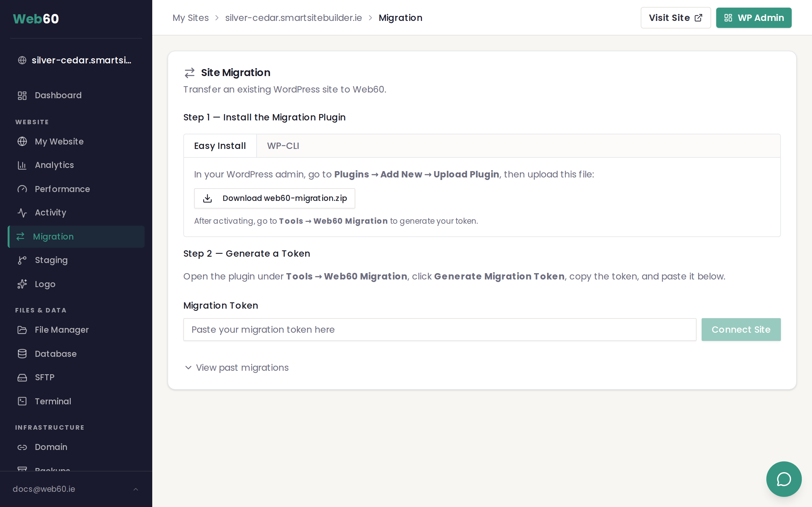Image resolution: width=812 pixels, height=507 pixels.
Task: Open the My Sites breadcrumb
Action: (x=191, y=18)
